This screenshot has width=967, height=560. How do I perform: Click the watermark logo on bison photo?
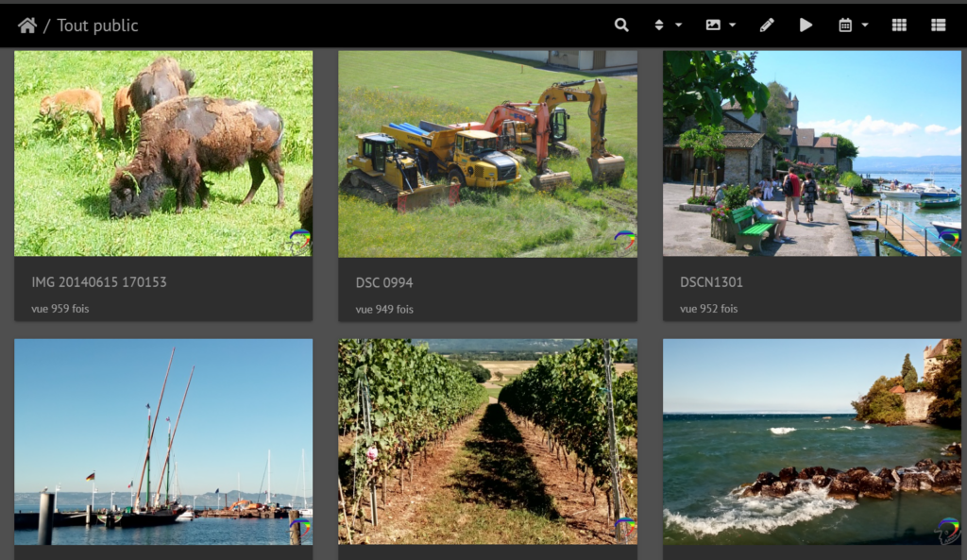coord(299,242)
